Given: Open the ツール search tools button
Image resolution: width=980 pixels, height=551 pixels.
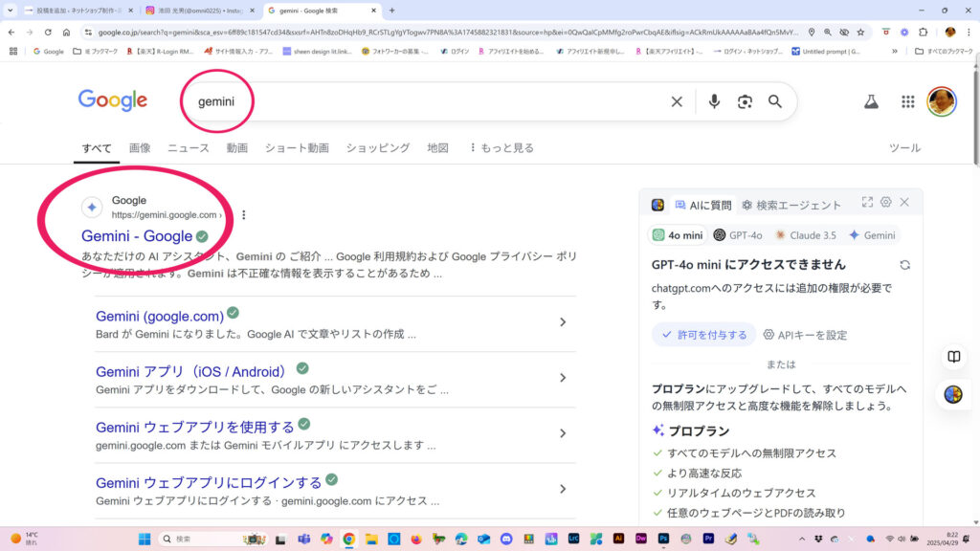Looking at the screenshot, I should (x=904, y=148).
